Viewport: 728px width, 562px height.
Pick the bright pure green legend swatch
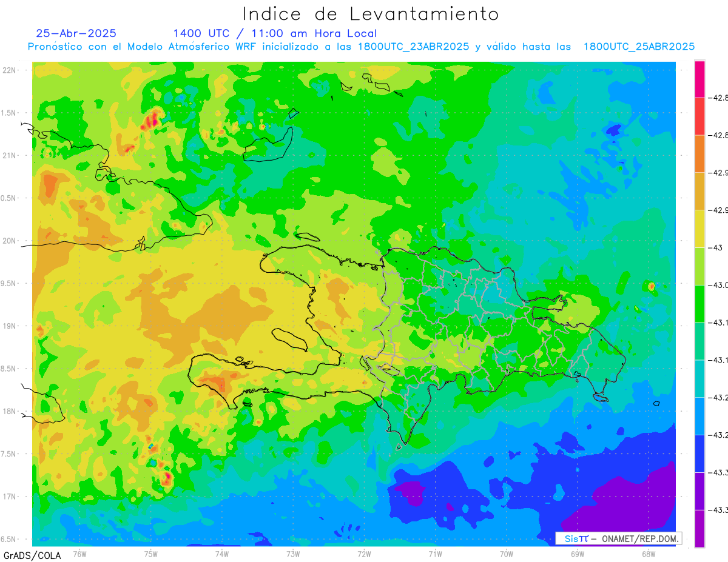[x=699, y=304]
